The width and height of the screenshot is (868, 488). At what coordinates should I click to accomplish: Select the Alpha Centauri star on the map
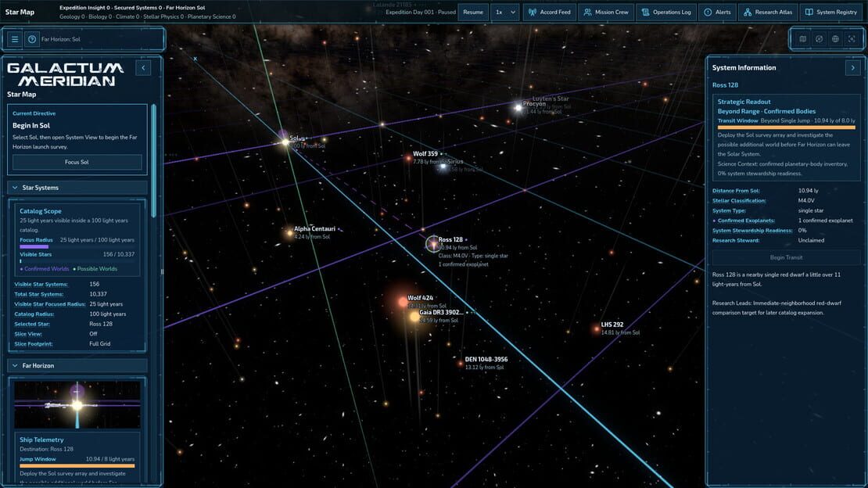pyautogui.click(x=289, y=233)
